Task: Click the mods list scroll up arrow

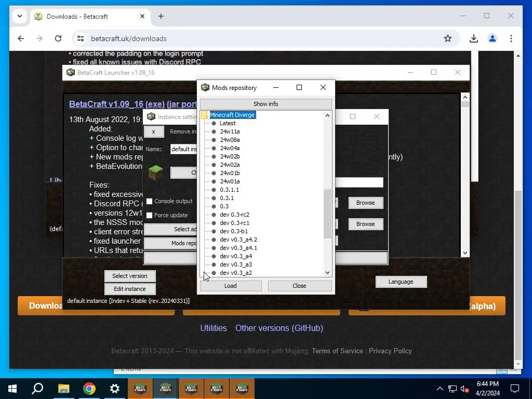Action: [327, 115]
